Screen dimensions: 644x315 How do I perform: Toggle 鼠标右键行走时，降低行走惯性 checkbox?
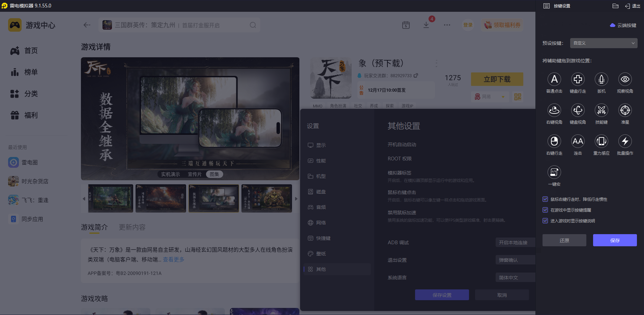pyautogui.click(x=545, y=199)
